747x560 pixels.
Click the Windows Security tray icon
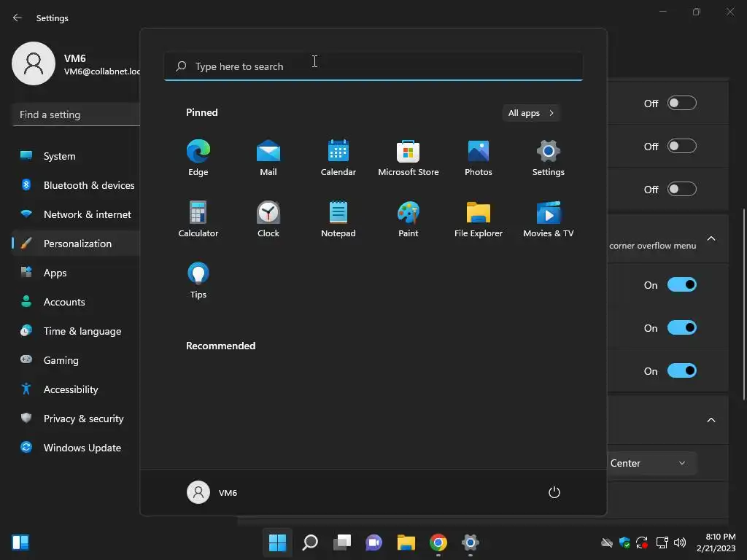pyautogui.click(x=624, y=542)
